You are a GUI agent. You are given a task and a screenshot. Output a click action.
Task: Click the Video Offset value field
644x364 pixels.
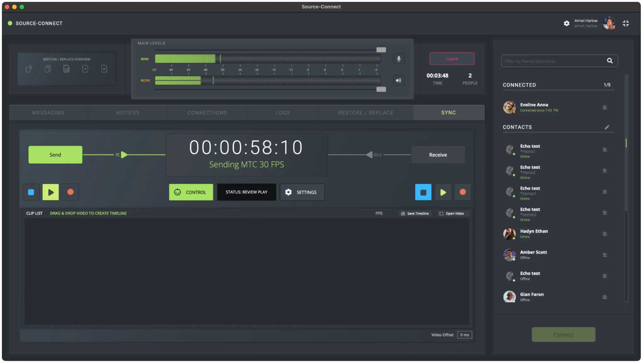(464, 335)
